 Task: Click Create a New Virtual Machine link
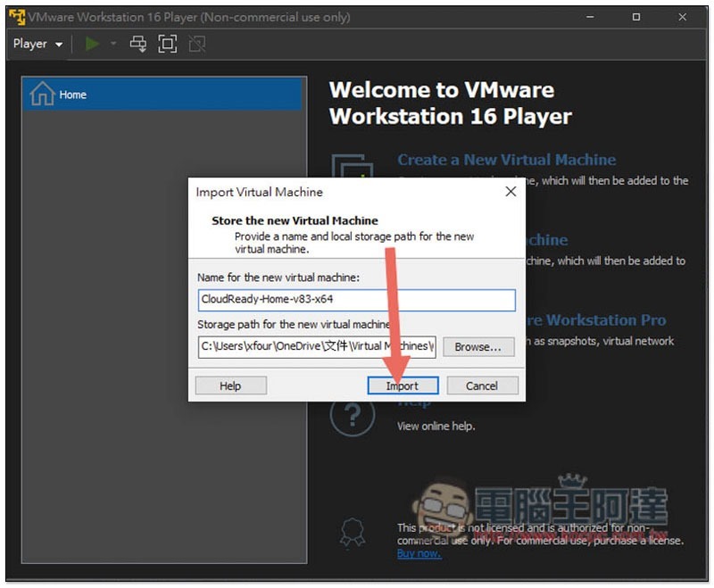(506, 160)
